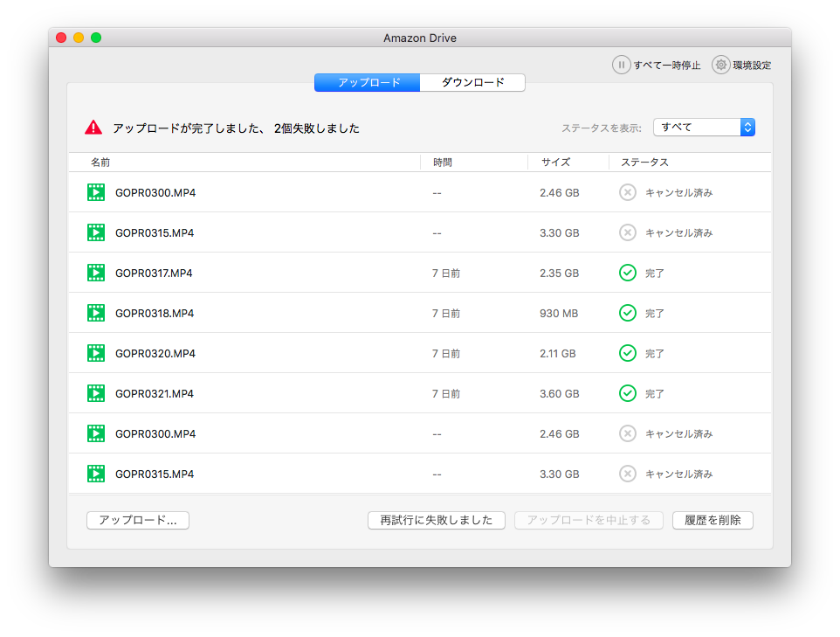The height and width of the screenshot is (637, 840).
Task: Click the green checkmark for GOPR0317.MP4
Action: (x=627, y=273)
